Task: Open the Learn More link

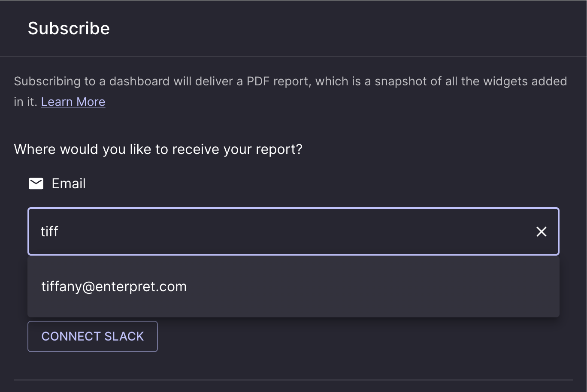Action: point(73,102)
